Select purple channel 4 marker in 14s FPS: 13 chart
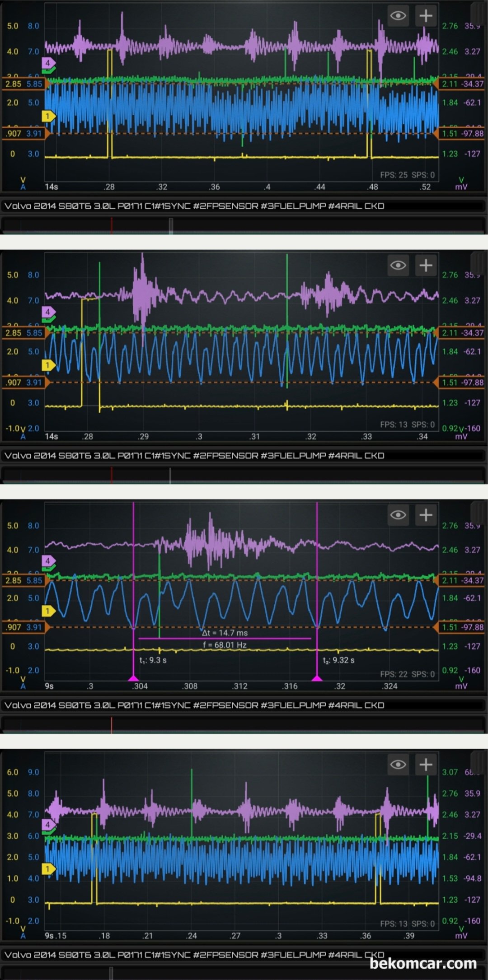Viewport: 488px width, 980px height. click(x=48, y=312)
